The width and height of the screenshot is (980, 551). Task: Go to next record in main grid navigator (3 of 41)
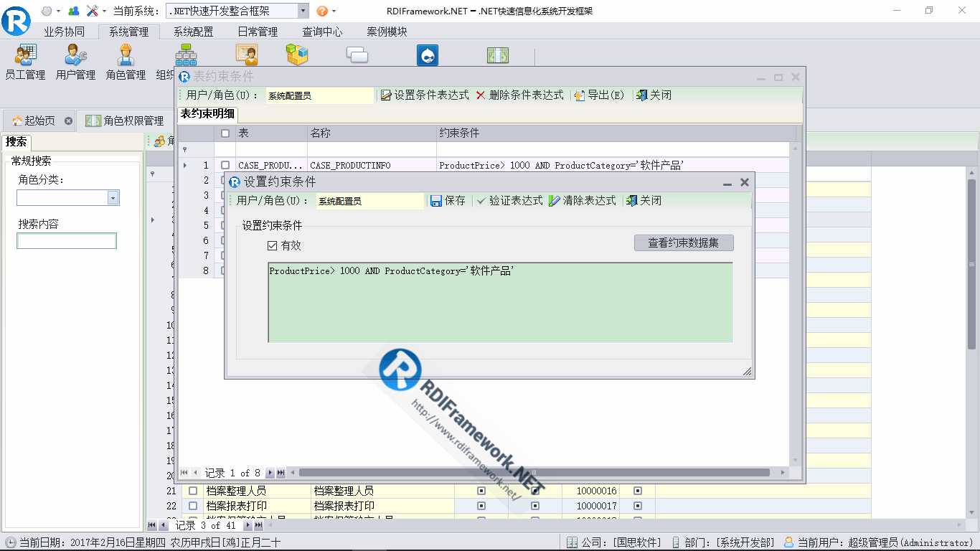point(248,526)
